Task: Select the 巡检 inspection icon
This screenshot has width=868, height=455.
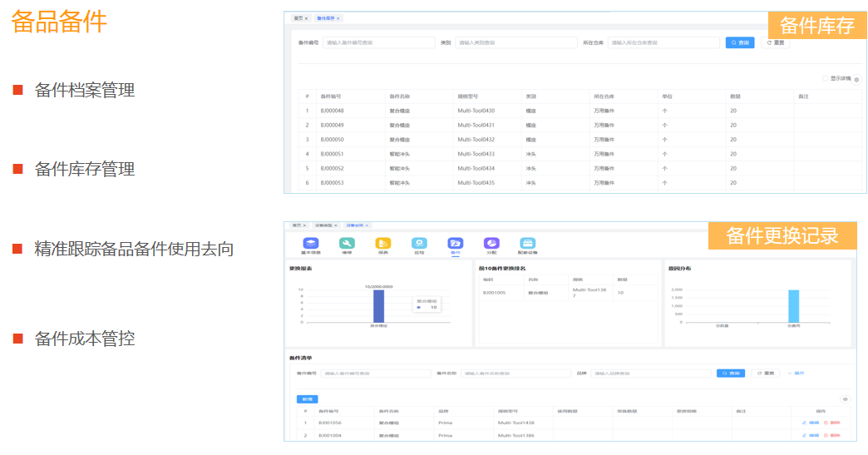Action: (x=419, y=243)
